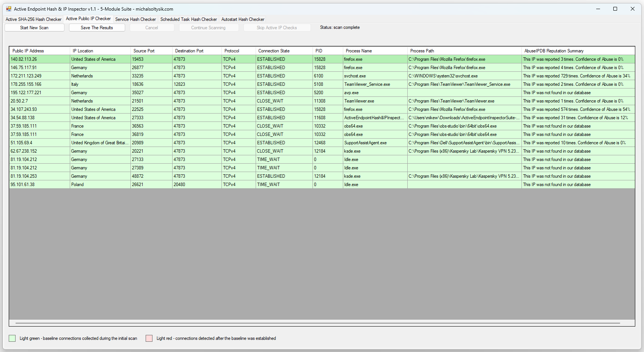This screenshot has width=644, height=352.
Task: Sort table by Connection State header
Action: (x=274, y=51)
